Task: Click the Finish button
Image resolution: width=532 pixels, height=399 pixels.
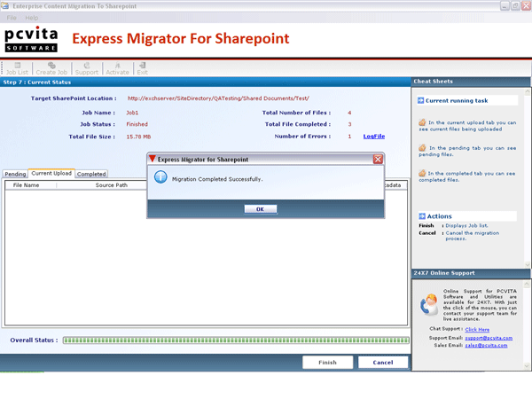Action: click(327, 362)
